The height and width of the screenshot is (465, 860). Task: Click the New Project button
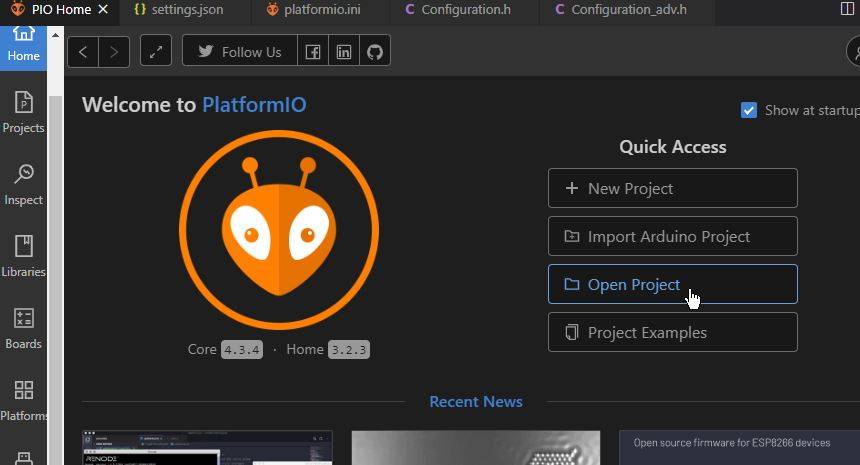coord(672,188)
